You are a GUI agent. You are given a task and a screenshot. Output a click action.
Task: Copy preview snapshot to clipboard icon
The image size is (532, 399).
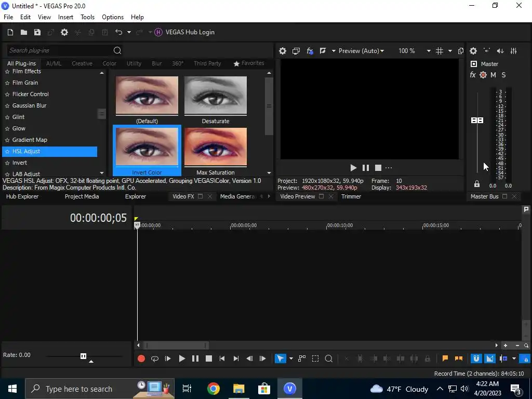[460, 51]
